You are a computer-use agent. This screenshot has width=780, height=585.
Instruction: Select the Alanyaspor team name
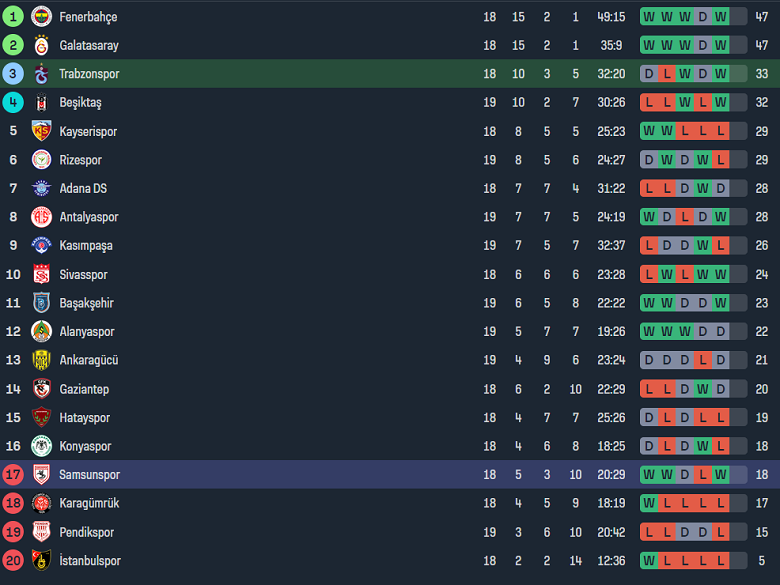pos(87,331)
